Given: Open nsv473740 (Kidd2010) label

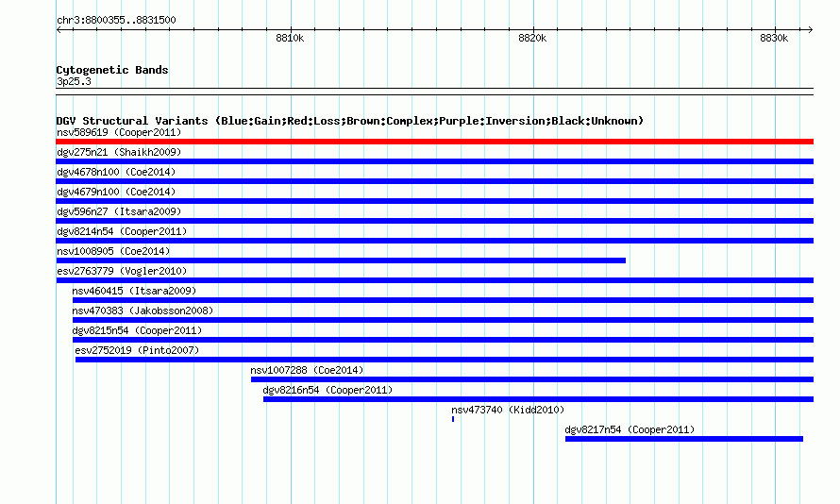Looking at the screenshot, I should tap(508, 410).
